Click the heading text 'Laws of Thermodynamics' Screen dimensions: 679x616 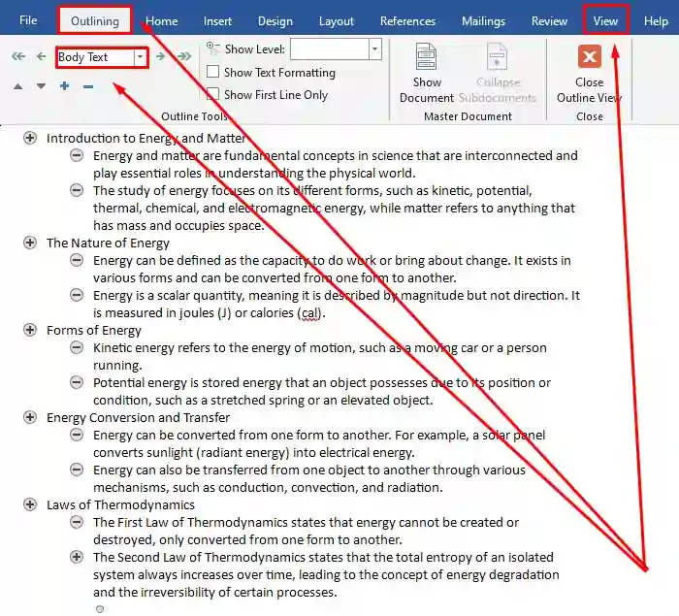coord(121,505)
